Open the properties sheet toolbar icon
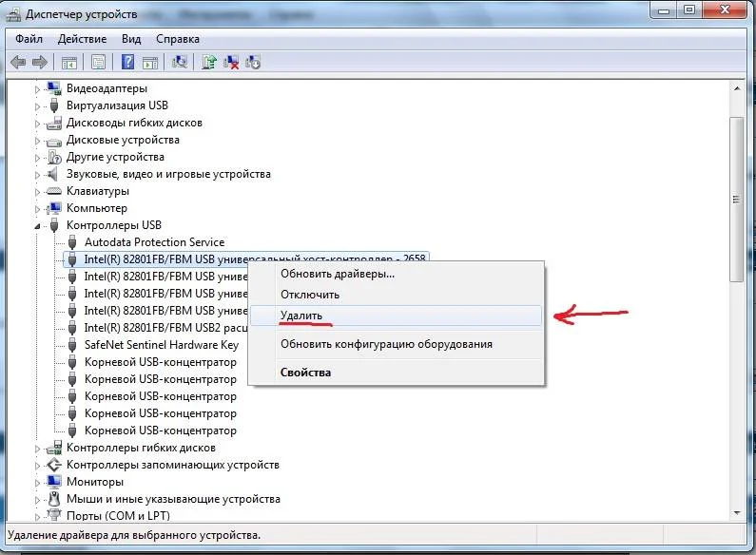The height and width of the screenshot is (555, 756). [x=98, y=62]
